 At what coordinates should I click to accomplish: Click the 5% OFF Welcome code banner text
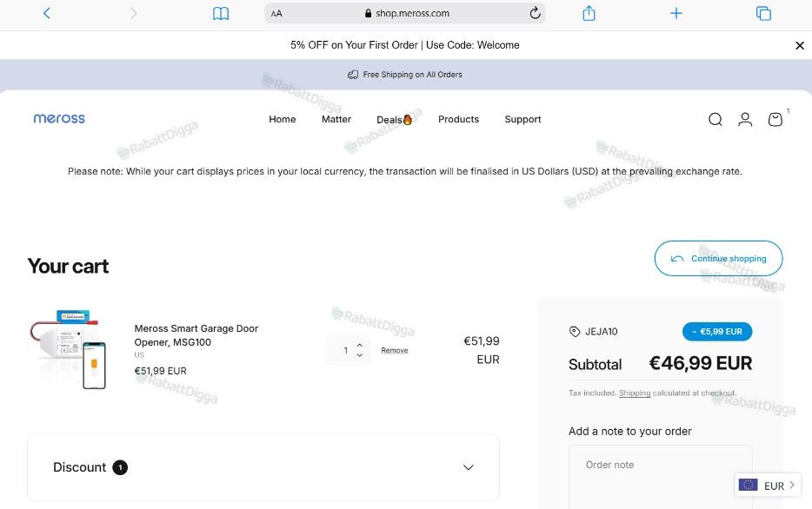pos(404,45)
